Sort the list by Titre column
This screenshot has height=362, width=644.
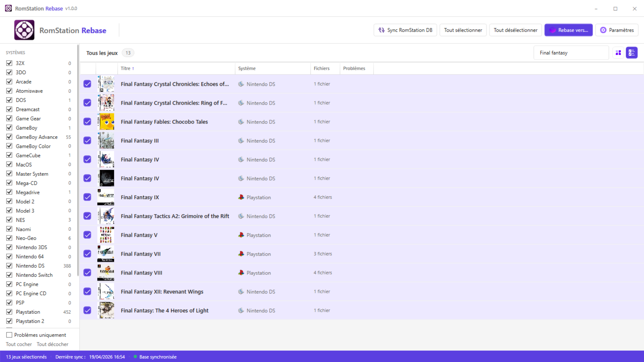tap(126, 68)
